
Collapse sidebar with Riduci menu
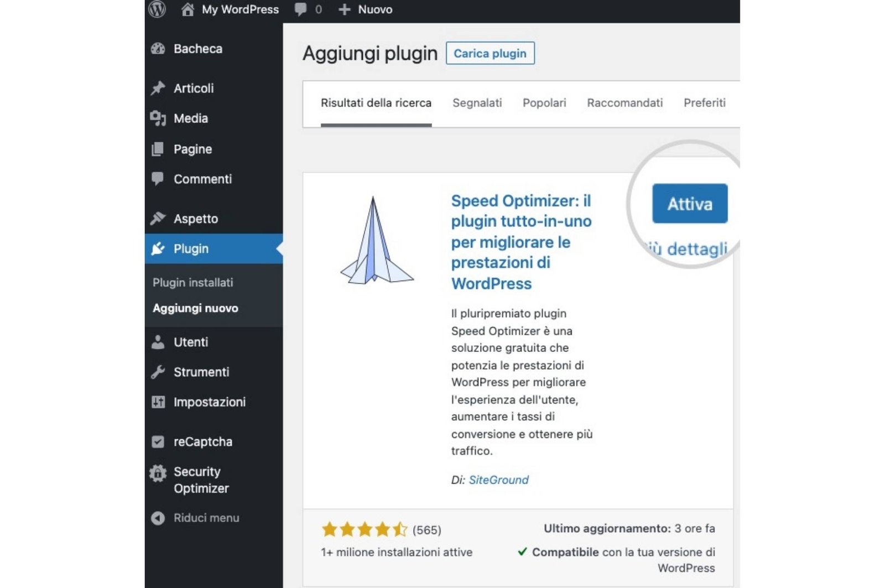206,518
